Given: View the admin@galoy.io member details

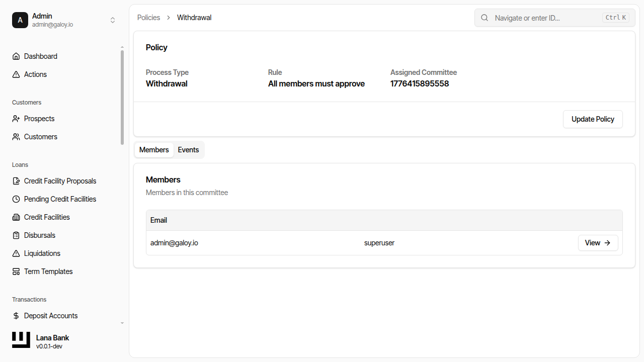Looking at the screenshot, I should point(598,243).
